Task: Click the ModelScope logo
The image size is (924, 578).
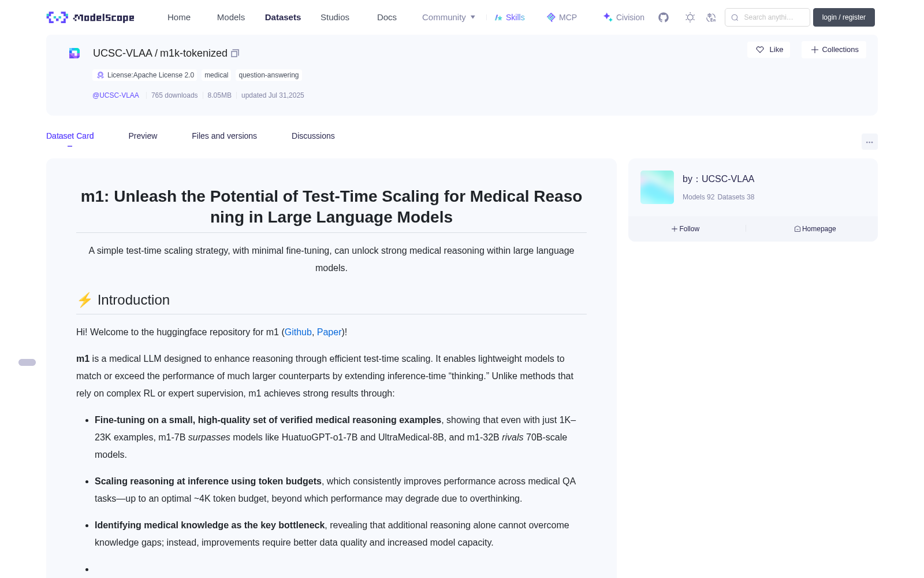Action: (91, 17)
